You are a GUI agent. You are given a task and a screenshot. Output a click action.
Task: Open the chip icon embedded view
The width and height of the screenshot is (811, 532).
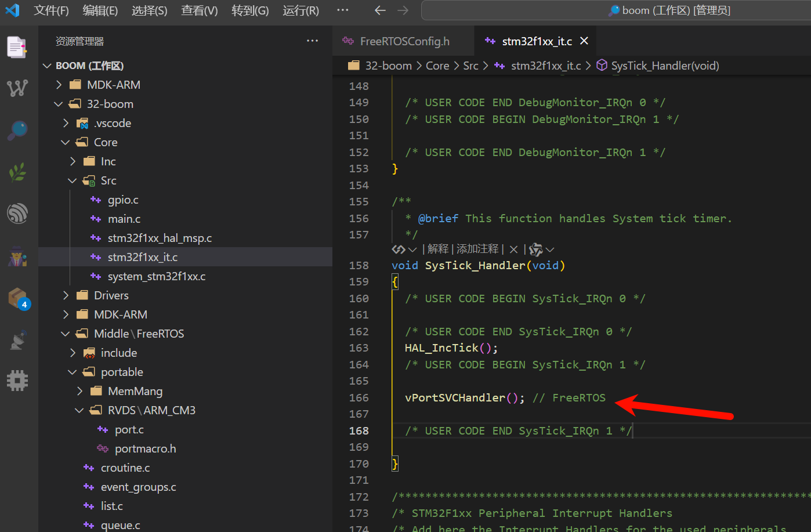click(17, 381)
